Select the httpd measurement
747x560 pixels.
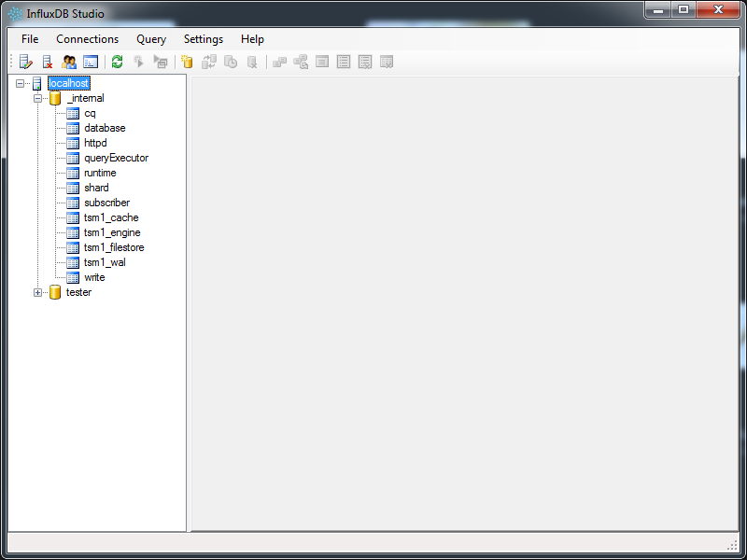(x=95, y=143)
